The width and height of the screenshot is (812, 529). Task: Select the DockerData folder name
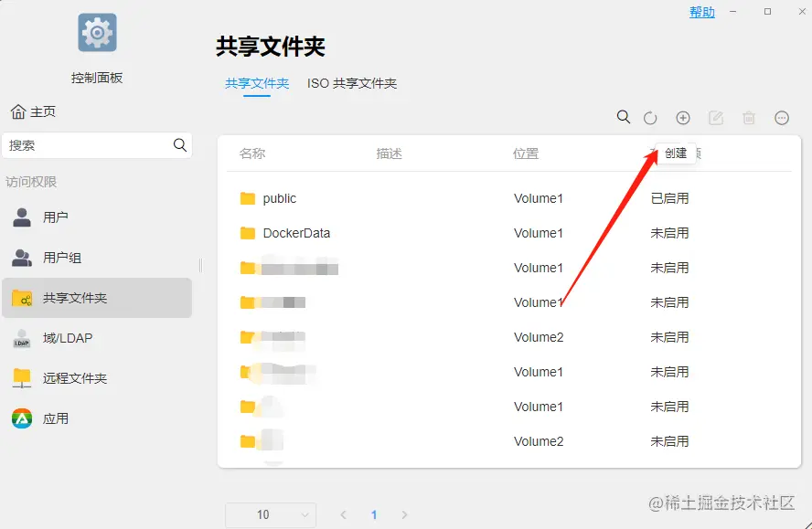point(296,233)
